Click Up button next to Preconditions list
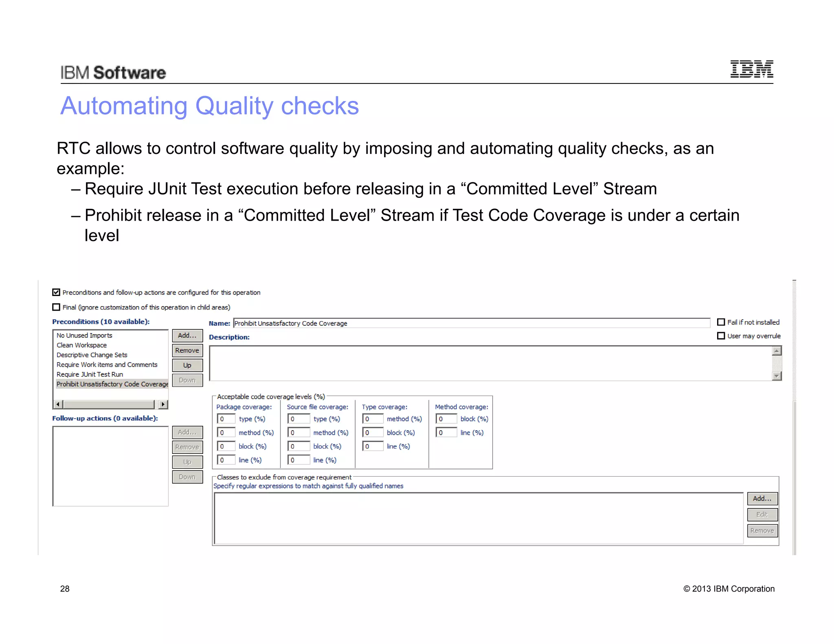 [x=187, y=365]
